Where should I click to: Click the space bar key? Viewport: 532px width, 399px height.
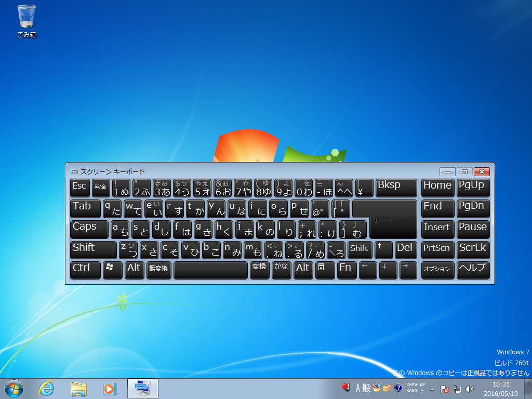pyautogui.click(x=211, y=270)
